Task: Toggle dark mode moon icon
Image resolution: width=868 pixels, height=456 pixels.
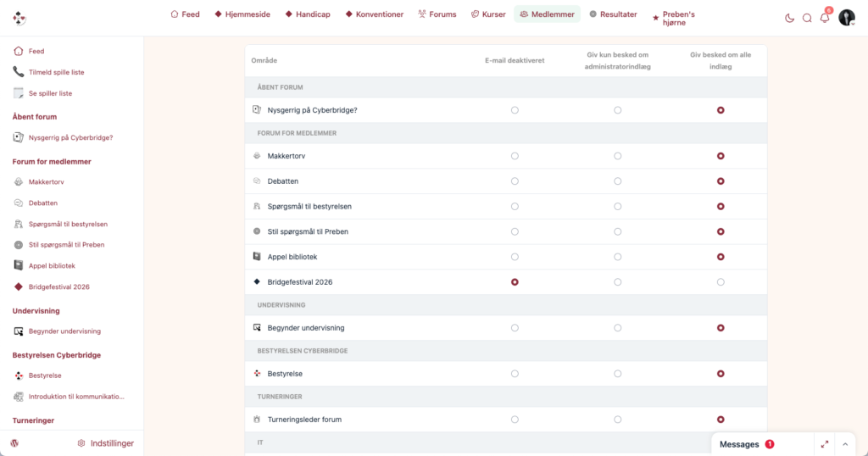Action: click(x=789, y=19)
